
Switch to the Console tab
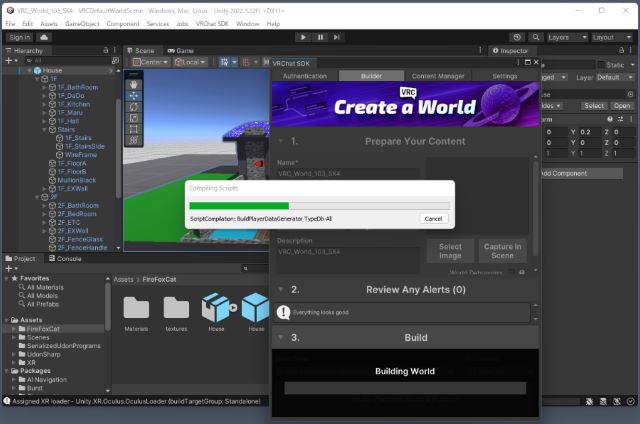point(65,259)
